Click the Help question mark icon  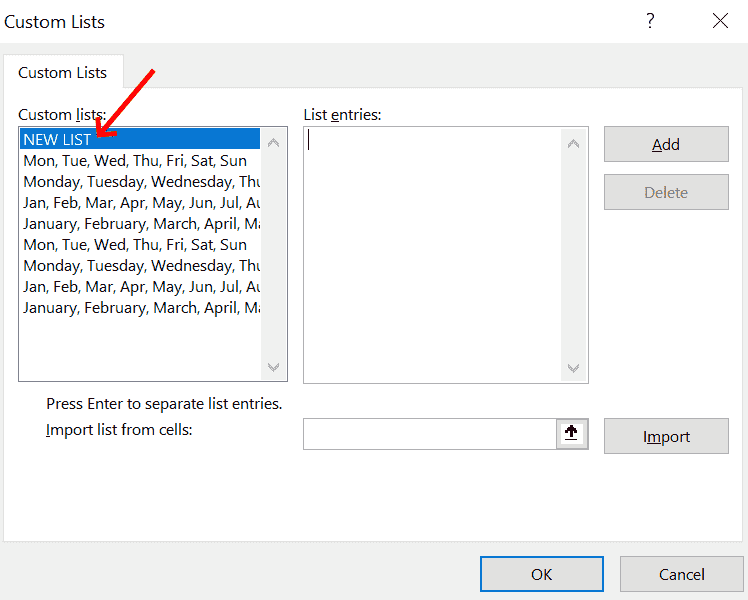(x=650, y=21)
